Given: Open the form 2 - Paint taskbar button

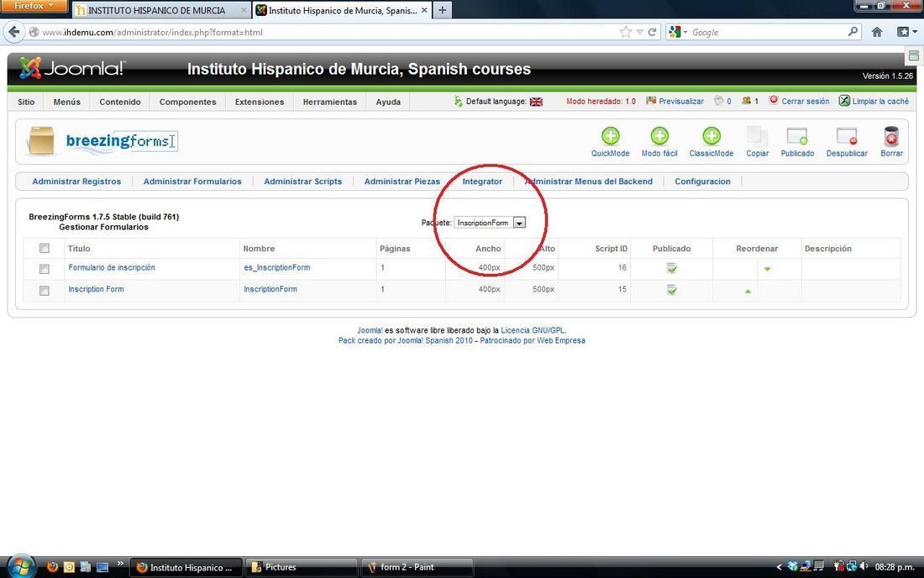Looking at the screenshot, I should (x=417, y=567).
